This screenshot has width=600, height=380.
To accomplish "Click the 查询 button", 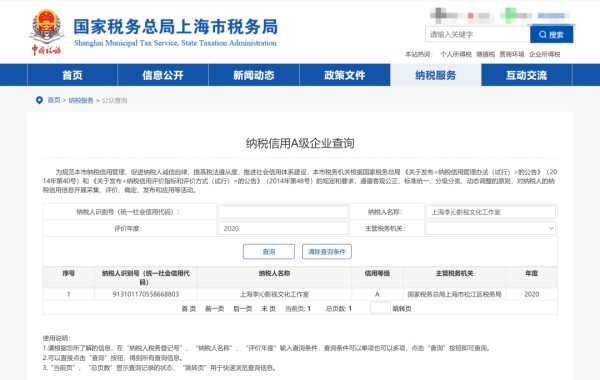I will click(269, 252).
